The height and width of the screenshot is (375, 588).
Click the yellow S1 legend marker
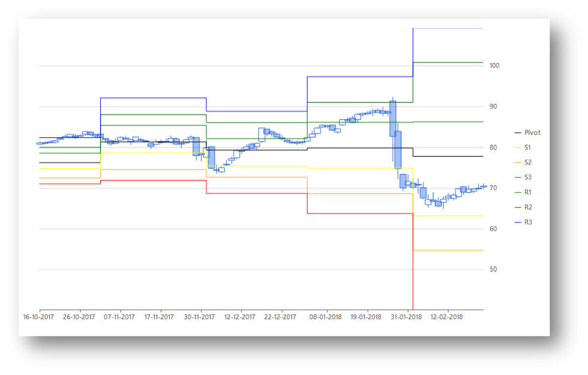[x=517, y=147]
